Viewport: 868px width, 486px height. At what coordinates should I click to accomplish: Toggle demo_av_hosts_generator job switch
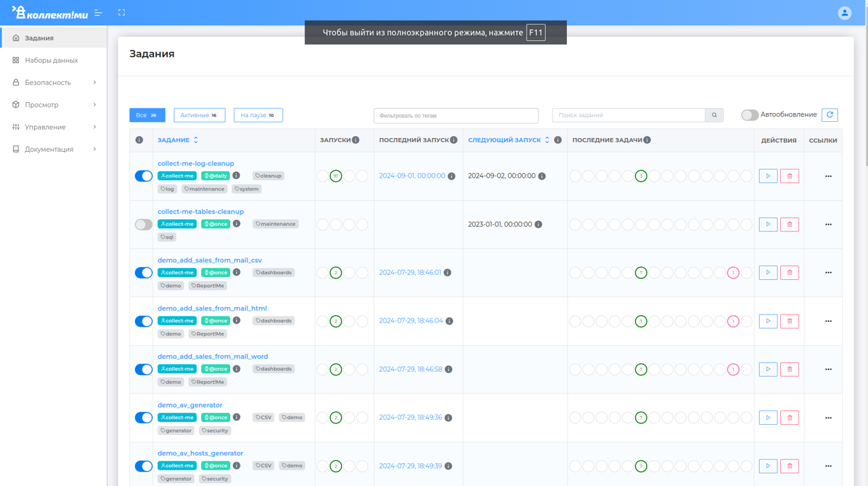coord(144,466)
